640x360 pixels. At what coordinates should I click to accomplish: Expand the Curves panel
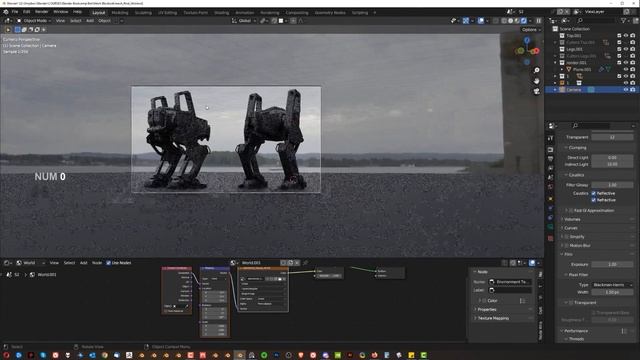[x=571, y=228]
